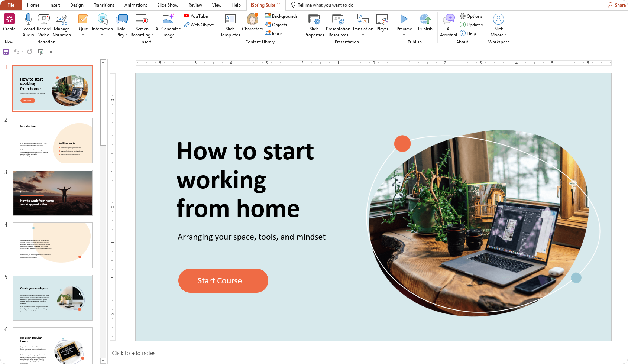Click the Share button
Screen dimensions: 628x364
pyautogui.click(x=617, y=5)
